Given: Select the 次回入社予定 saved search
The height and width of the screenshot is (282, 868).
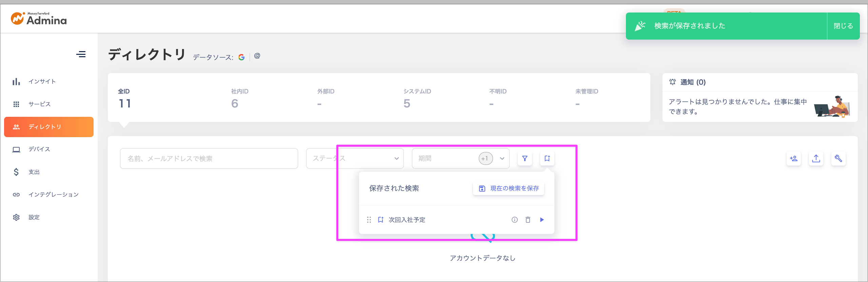Looking at the screenshot, I should pyautogui.click(x=407, y=220).
